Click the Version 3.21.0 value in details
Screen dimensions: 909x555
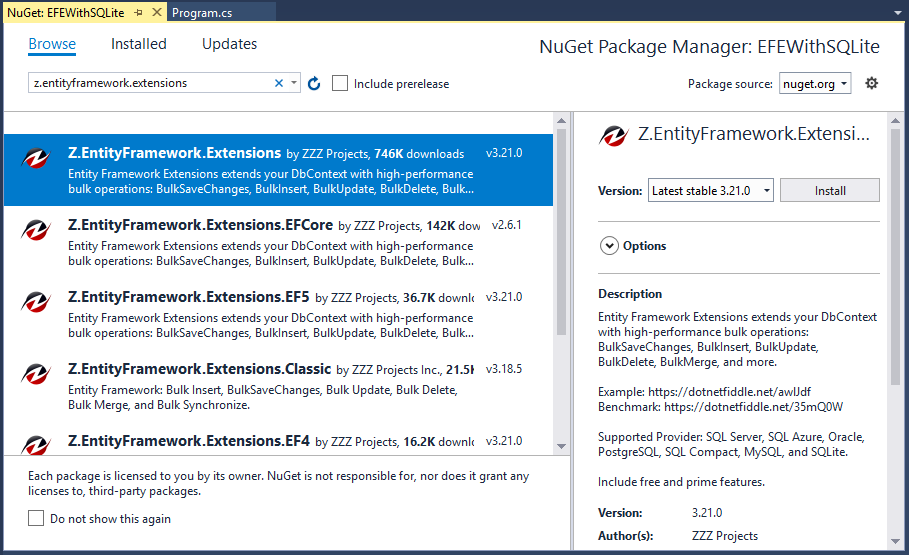(x=707, y=513)
